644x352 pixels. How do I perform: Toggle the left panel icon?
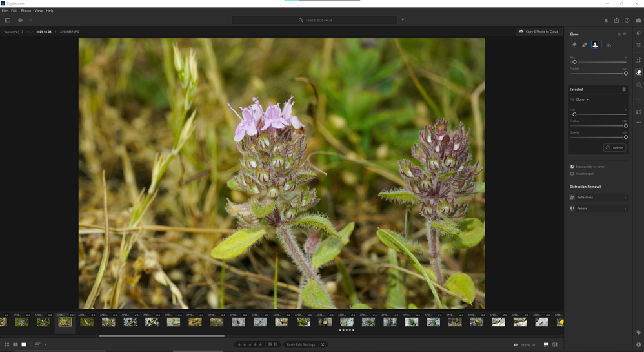tap(7, 20)
